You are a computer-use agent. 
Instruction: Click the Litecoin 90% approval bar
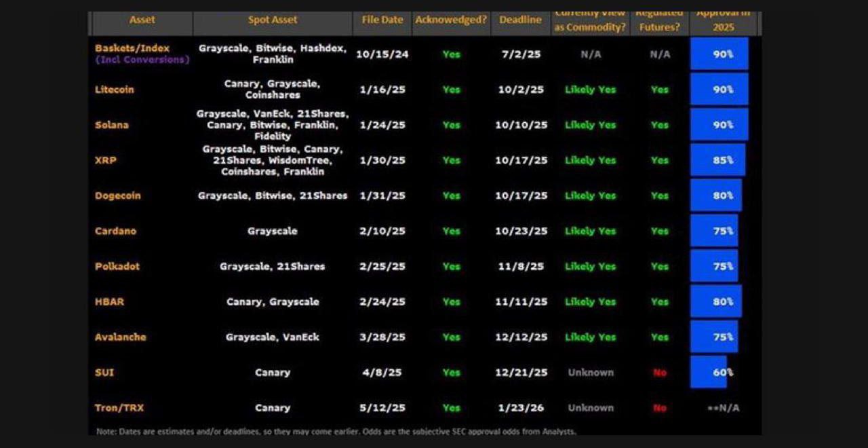point(719,90)
